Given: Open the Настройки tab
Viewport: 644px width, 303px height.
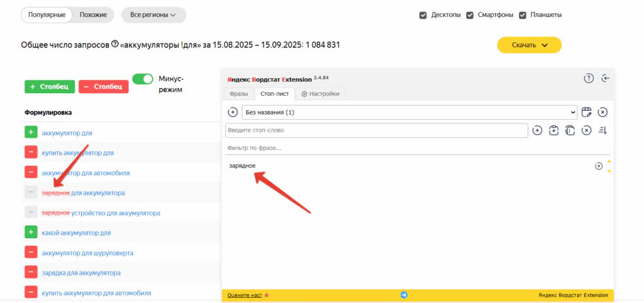Looking at the screenshot, I should pyautogui.click(x=320, y=94).
